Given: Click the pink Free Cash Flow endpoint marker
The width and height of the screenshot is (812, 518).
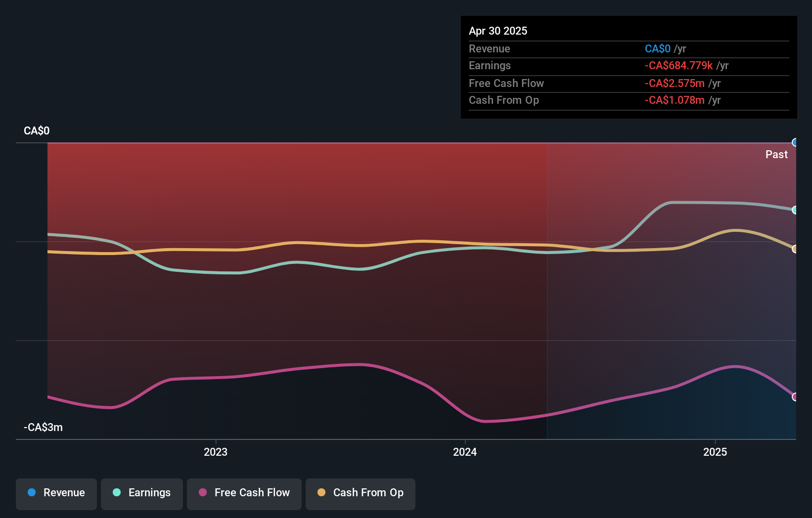Looking at the screenshot, I should coord(795,397).
